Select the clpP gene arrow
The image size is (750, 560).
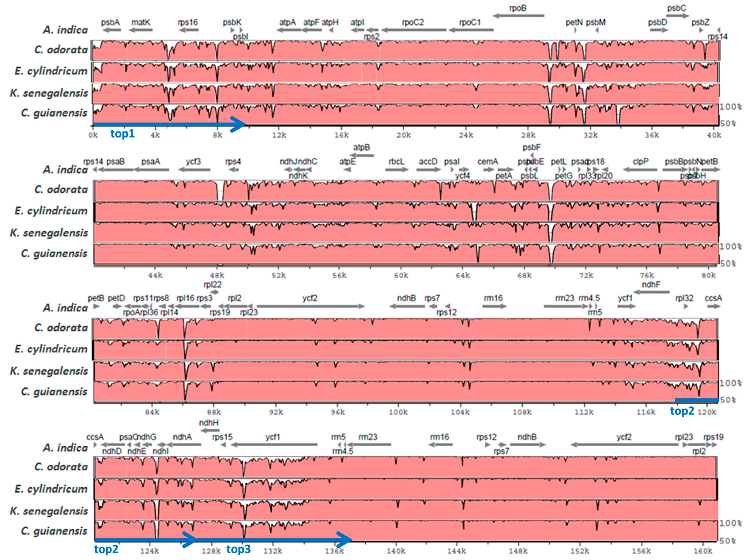point(640,169)
